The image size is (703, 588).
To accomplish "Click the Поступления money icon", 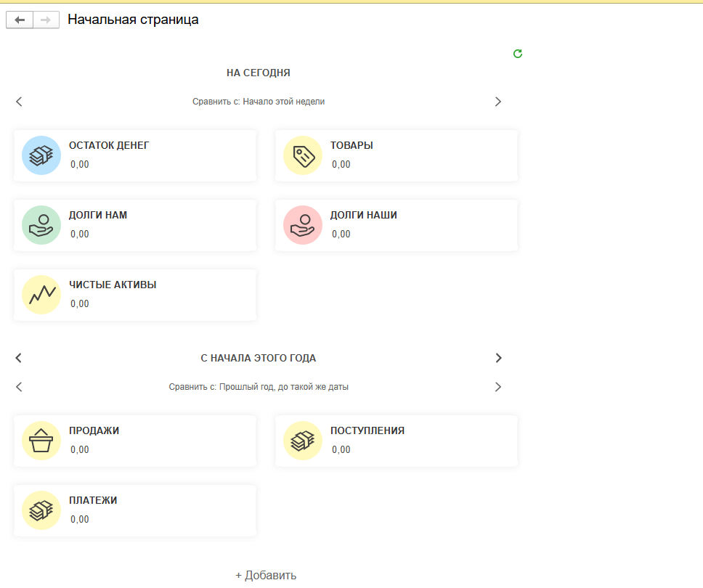I will [x=303, y=441].
